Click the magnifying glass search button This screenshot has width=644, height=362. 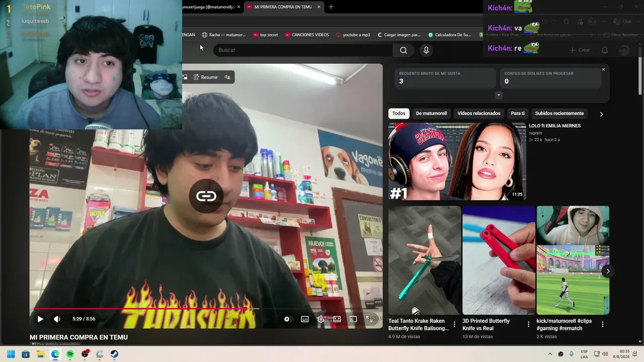tap(404, 50)
